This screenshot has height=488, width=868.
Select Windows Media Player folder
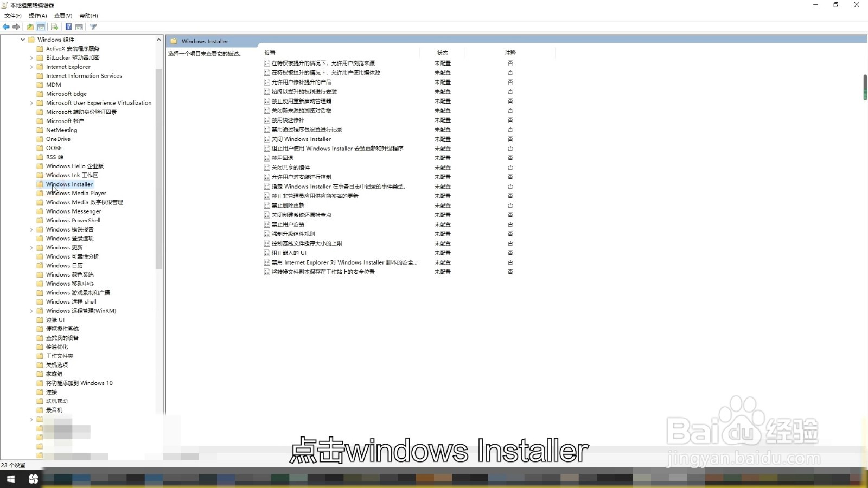[76, 194]
